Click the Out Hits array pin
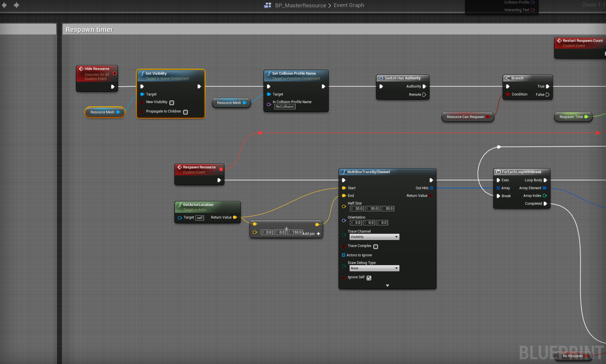The image size is (606, 364). pyautogui.click(x=431, y=188)
